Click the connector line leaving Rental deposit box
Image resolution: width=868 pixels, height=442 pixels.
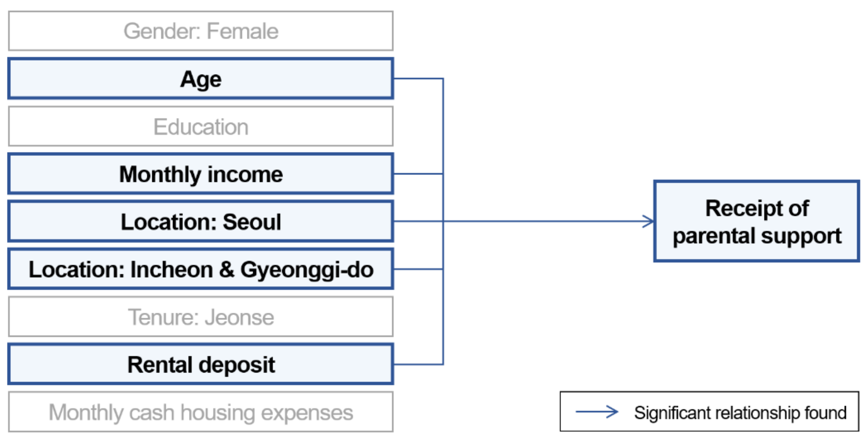pyautogui.click(x=418, y=364)
